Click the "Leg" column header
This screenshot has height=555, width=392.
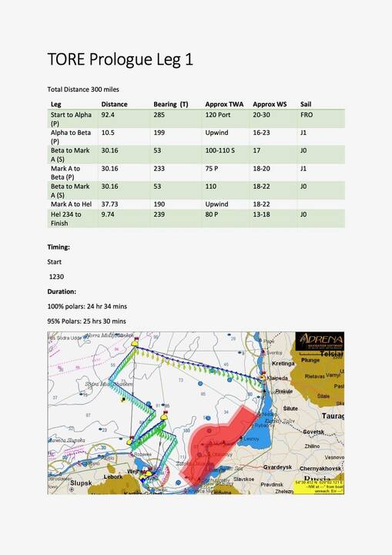click(x=56, y=104)
